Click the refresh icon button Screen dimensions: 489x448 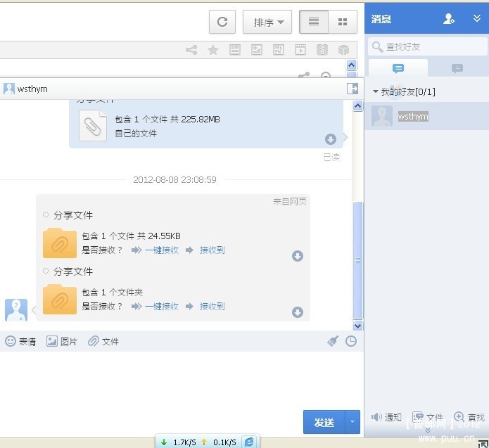(222, 22)
